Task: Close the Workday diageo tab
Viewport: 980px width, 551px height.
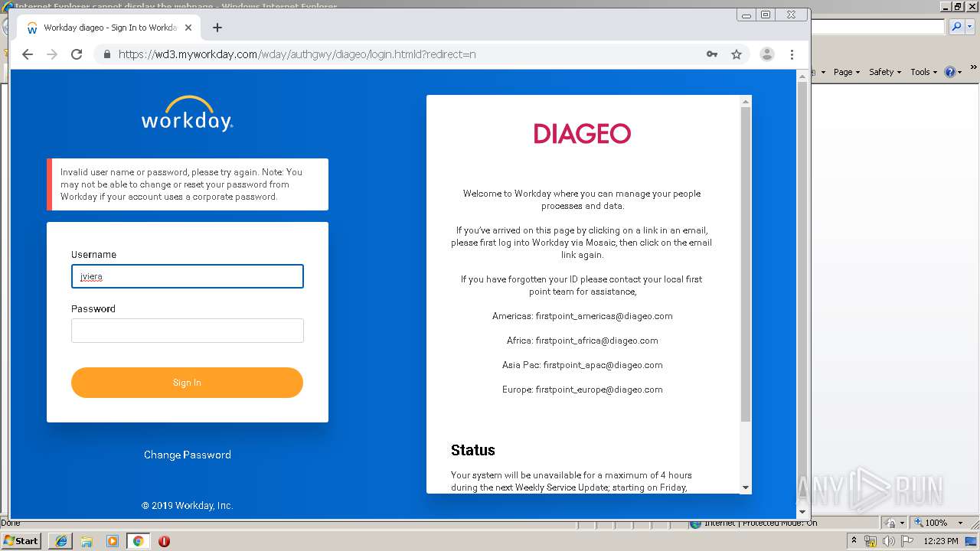Action: [188, 28]
